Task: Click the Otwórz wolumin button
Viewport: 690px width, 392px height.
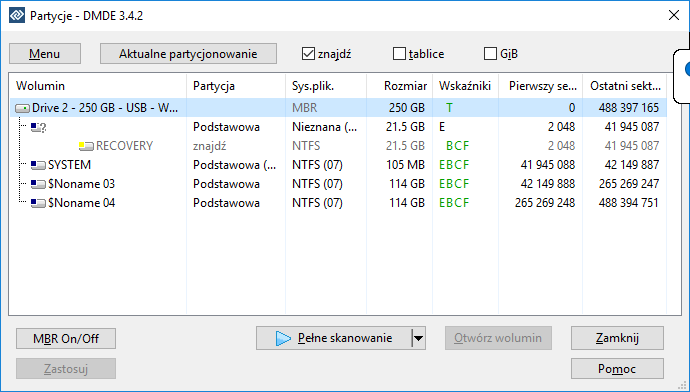Action: coord(498,338)
